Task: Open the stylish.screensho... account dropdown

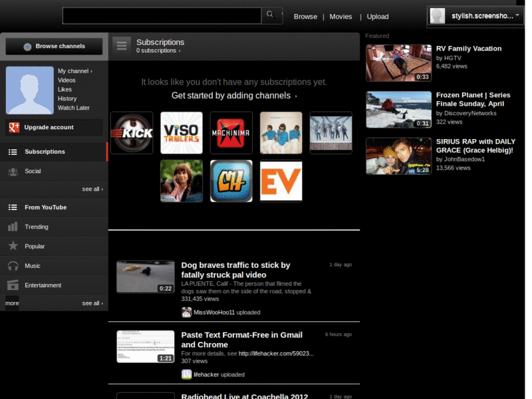Action: [475, 16]
